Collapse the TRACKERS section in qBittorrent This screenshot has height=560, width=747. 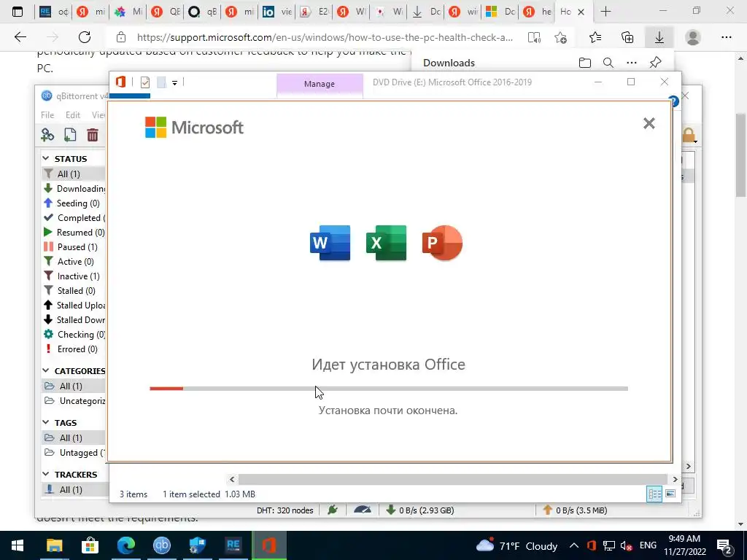tap(46, 474)
